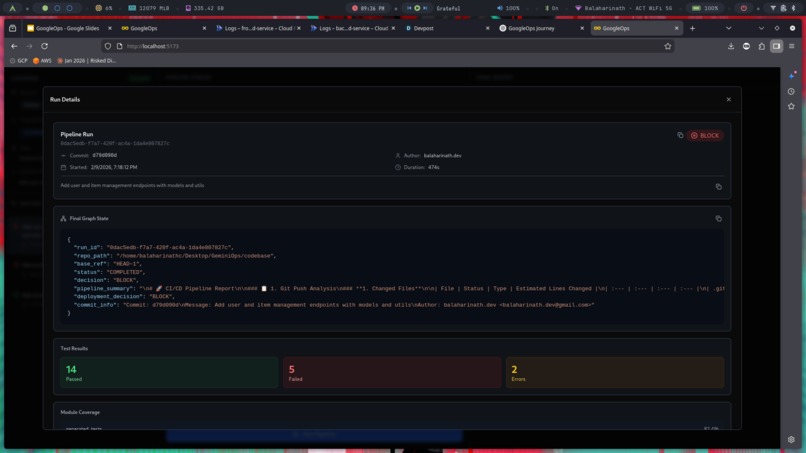Image resolution: width=806 pixels, height=453 pixels.
Task: Click the tracking protection shield icon
Action: [x=107, y=46]
